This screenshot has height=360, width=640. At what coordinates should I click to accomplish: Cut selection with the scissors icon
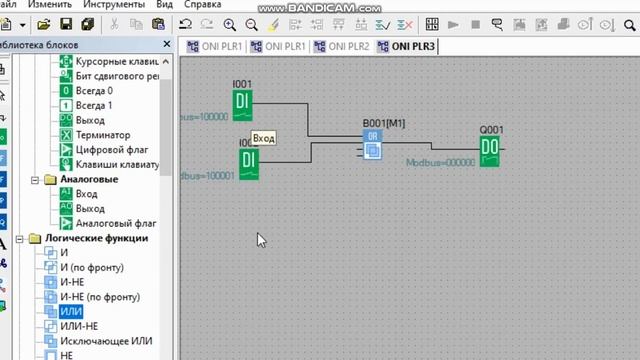(x=114, y=24)
